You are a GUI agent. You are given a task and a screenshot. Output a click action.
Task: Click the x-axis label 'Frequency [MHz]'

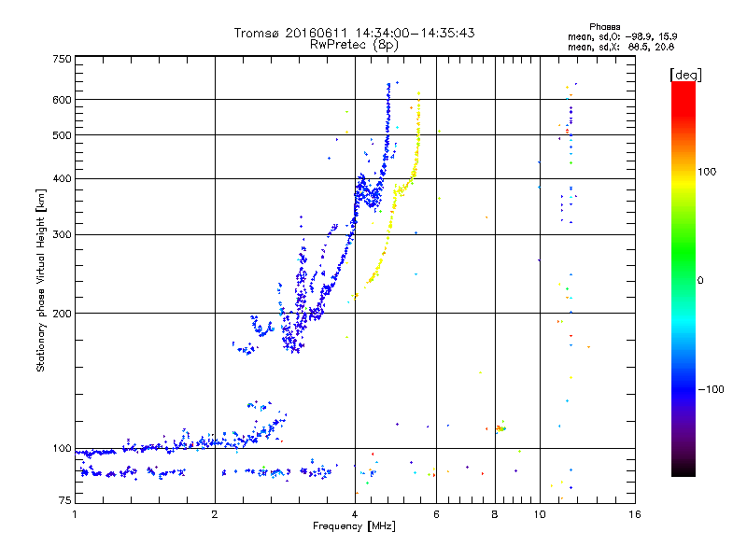[x=354, y=526]
